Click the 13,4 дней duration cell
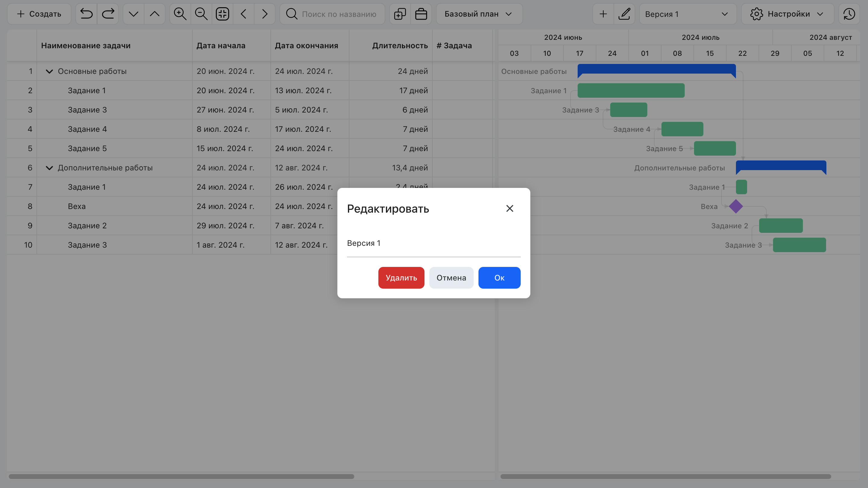Screen dimensions: 868x488 pos(391,168)
